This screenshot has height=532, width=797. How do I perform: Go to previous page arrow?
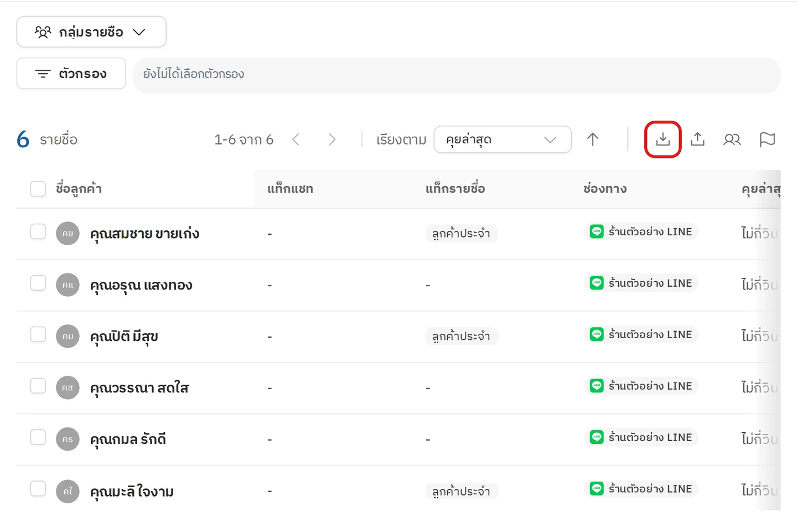296,140
